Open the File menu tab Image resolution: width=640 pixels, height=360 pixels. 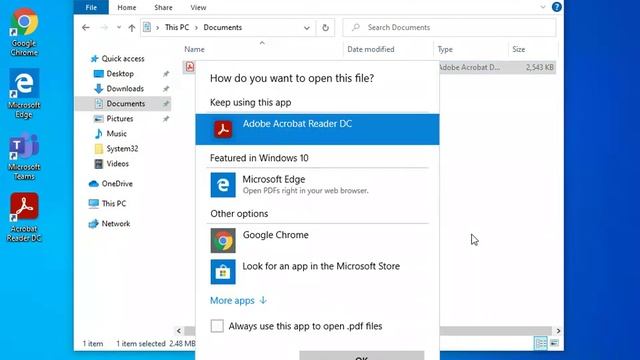point(91,7)
